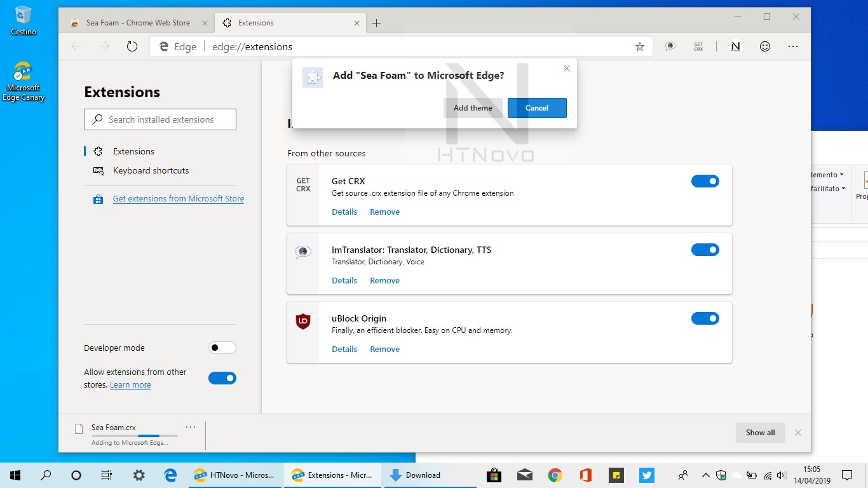Screen dimensions: 868x488
Task: Click the ImTranslator extension icon
Action: pyautogui.click(x=303, y=250)
